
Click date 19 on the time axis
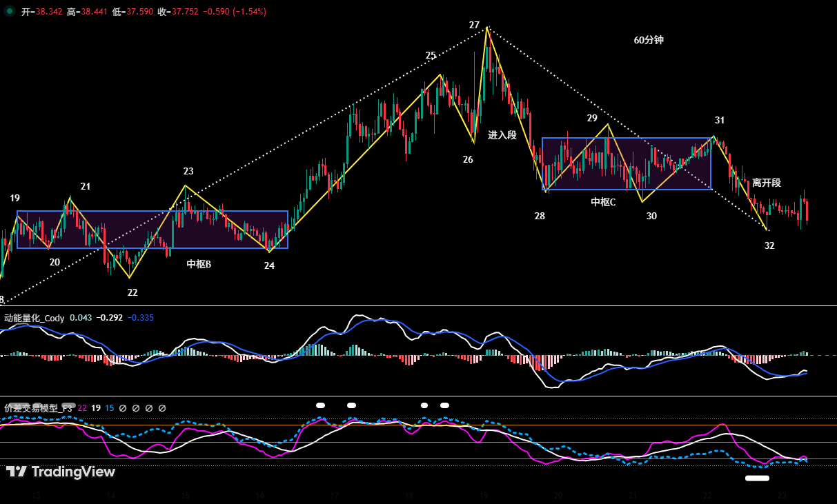(484, 496)
